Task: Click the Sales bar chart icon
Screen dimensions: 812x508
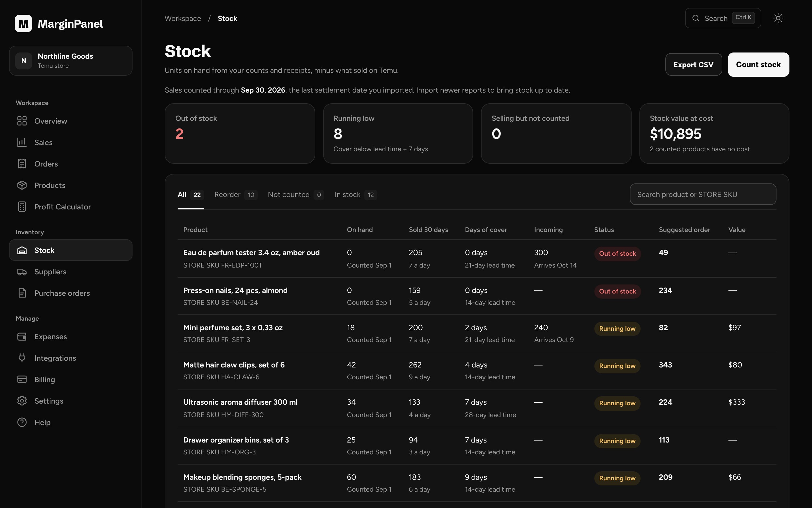Action: coord(22,143)
